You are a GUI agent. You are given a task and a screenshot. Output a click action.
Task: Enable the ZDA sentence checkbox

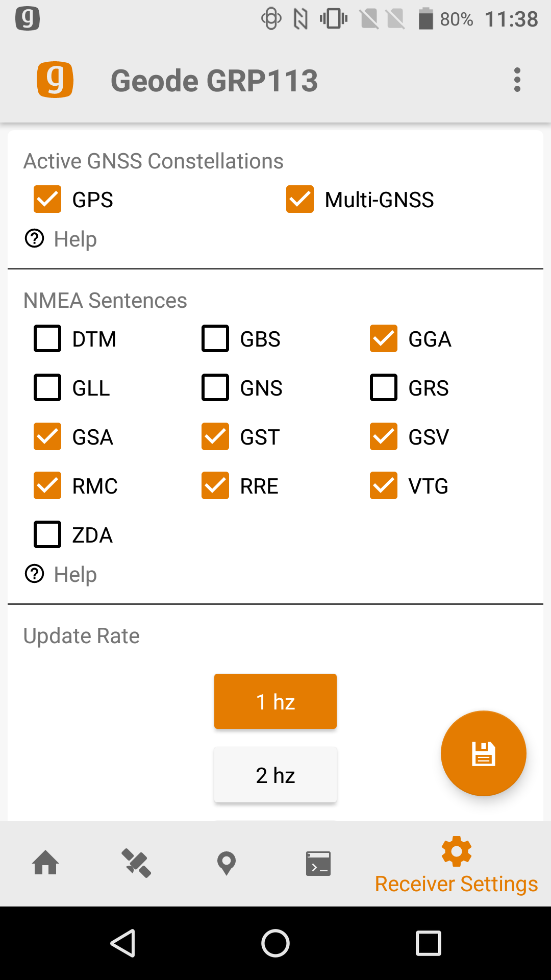click(x=47, y=534)
